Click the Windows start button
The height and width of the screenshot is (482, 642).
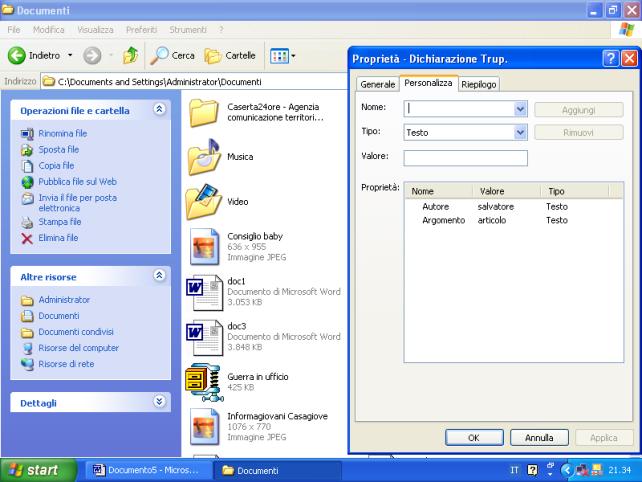(38, 470)
